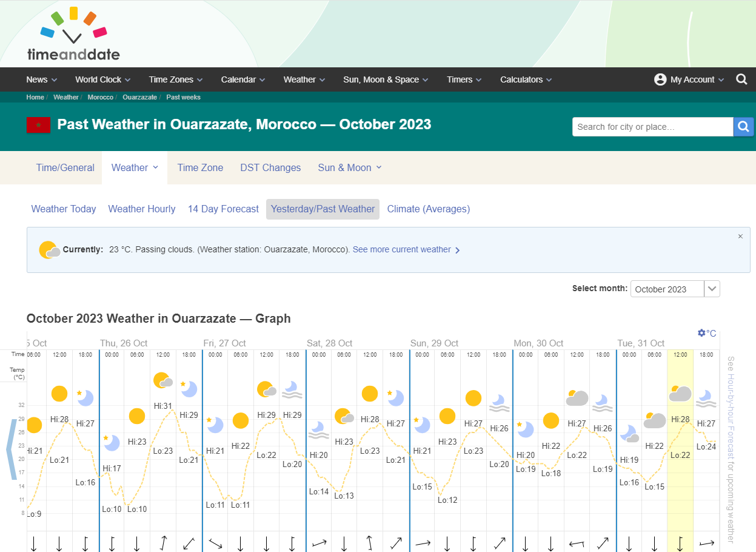This screenshot has width=756, height=552.
Task: Switch to the Time Zone tab
Action: click(200, 167)
